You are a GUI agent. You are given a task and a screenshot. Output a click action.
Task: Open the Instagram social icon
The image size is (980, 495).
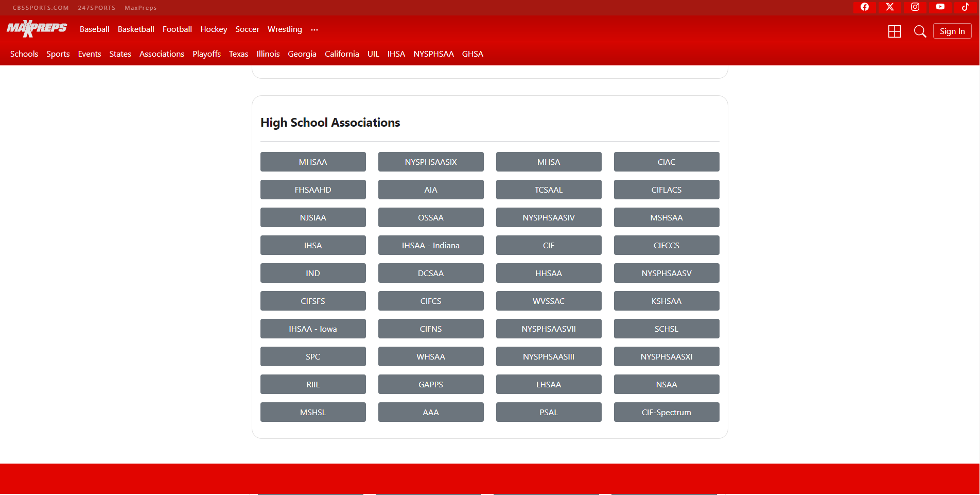915,7
